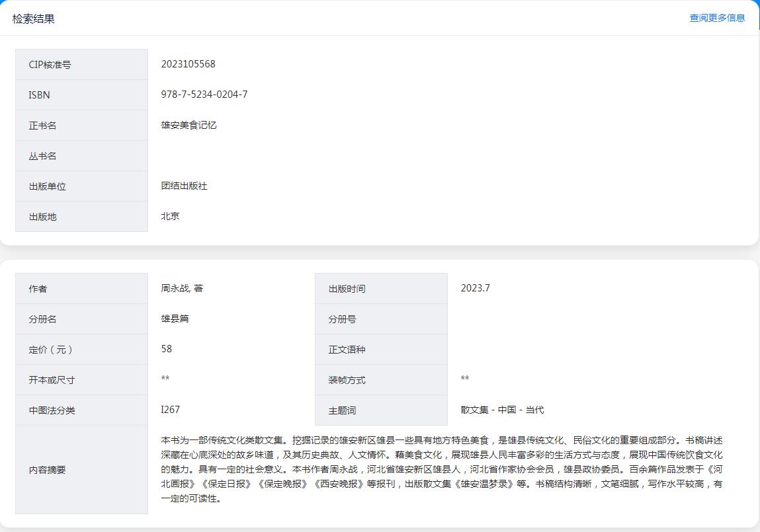This screenshot has width=760, height=532.
Task: Click the ISBN number 978-7-5234-0204-7
Action: (204, 95)
